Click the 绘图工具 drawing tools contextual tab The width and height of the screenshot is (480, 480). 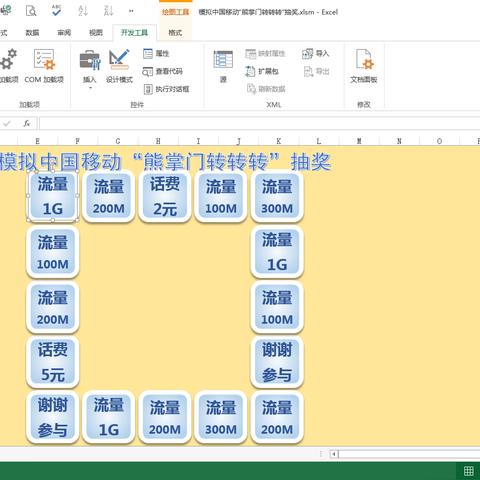pyautogui.click(x=175, y=12)
